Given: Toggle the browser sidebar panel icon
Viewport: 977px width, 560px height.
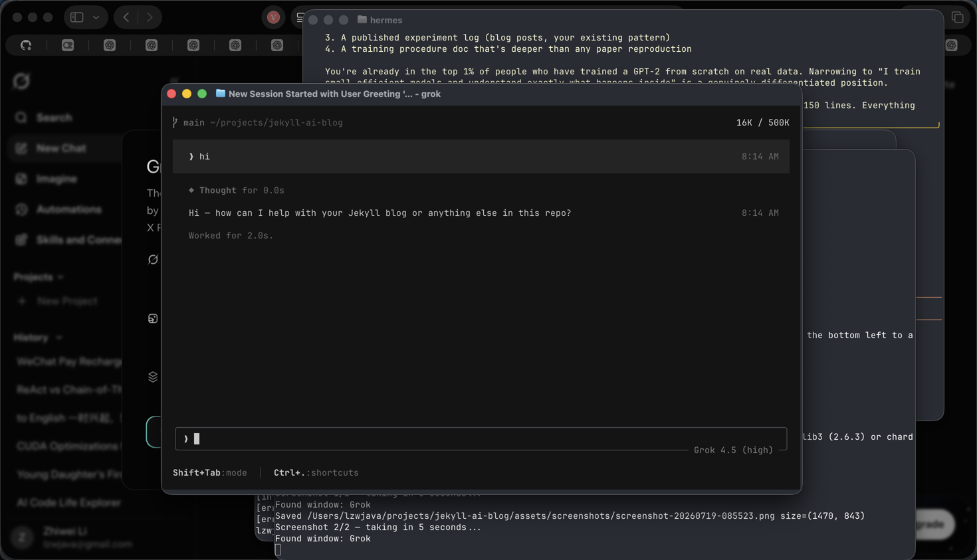Looking at the screenshot, I should tap(77, 17).
